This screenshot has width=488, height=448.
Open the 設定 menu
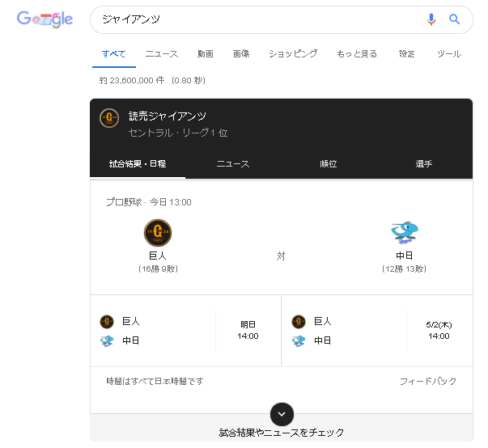pyautogui.click(x=407, y=54)
